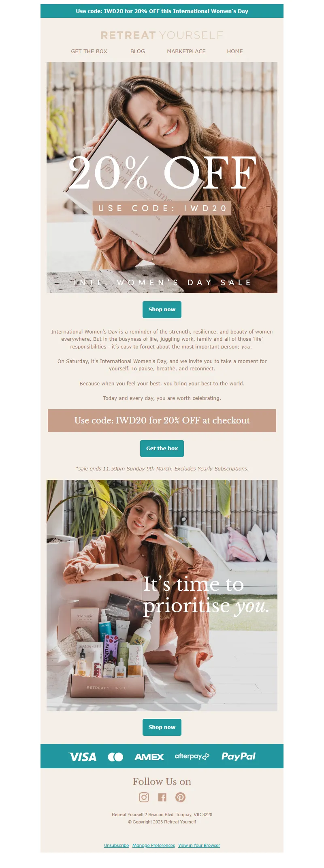
Task: Open the Manage Preferences link
Action: tap(153, 845)
